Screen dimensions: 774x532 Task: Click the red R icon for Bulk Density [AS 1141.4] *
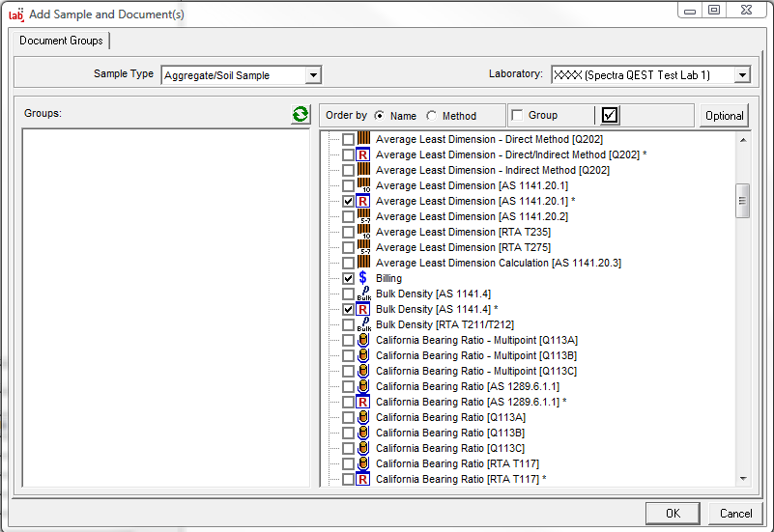(x=363, y=309)
